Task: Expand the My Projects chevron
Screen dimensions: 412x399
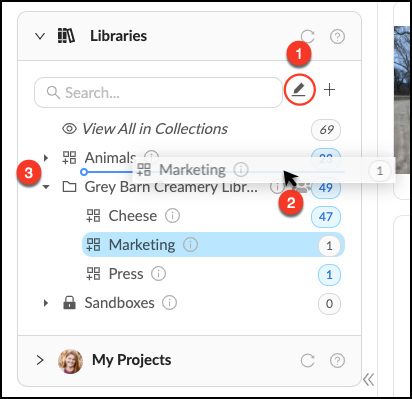Action: click(x=40, y=360)
